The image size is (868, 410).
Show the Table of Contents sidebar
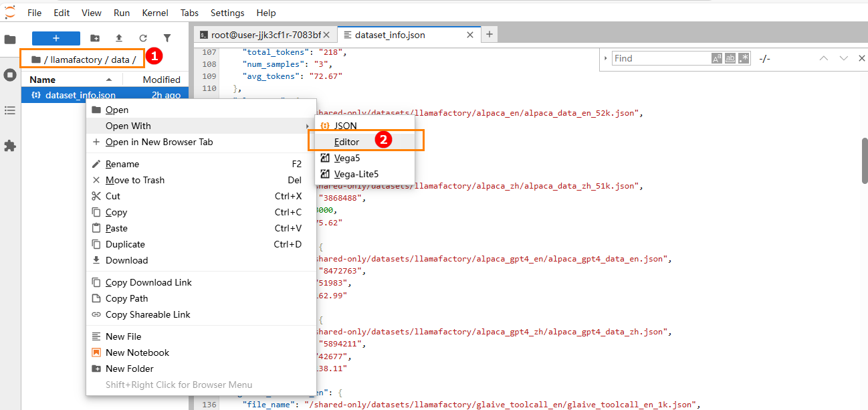point(10,110)
